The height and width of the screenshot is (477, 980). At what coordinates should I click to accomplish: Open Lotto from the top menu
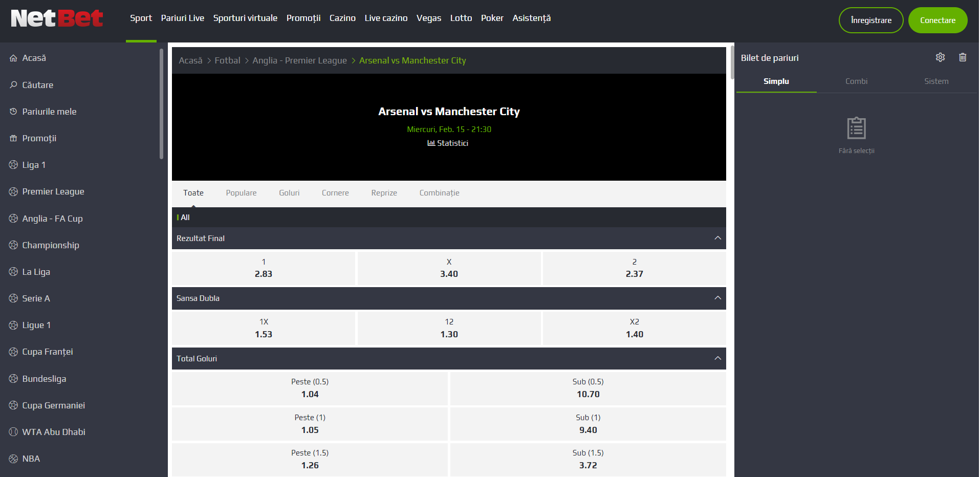pos(461,18)
